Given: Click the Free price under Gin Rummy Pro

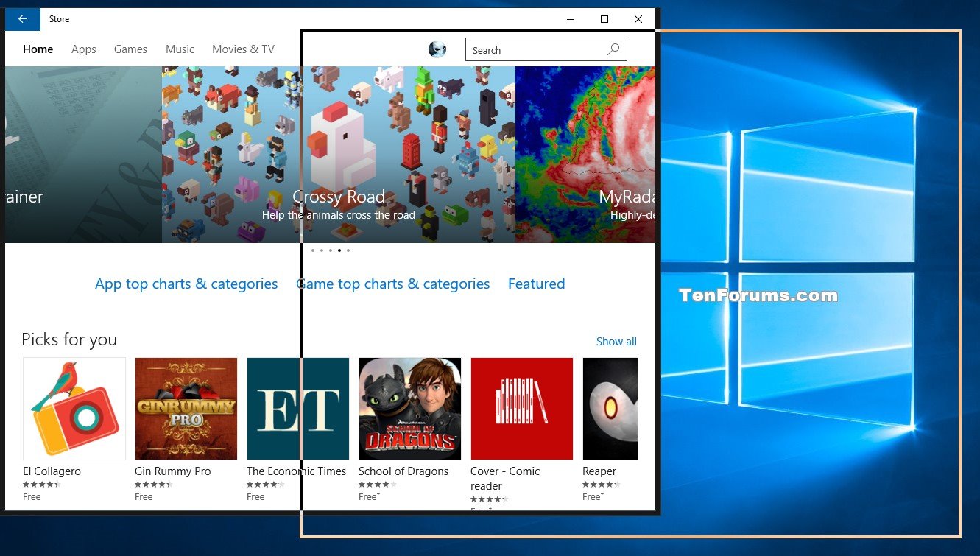Looking at the screenshot, I should pos(144,497).
